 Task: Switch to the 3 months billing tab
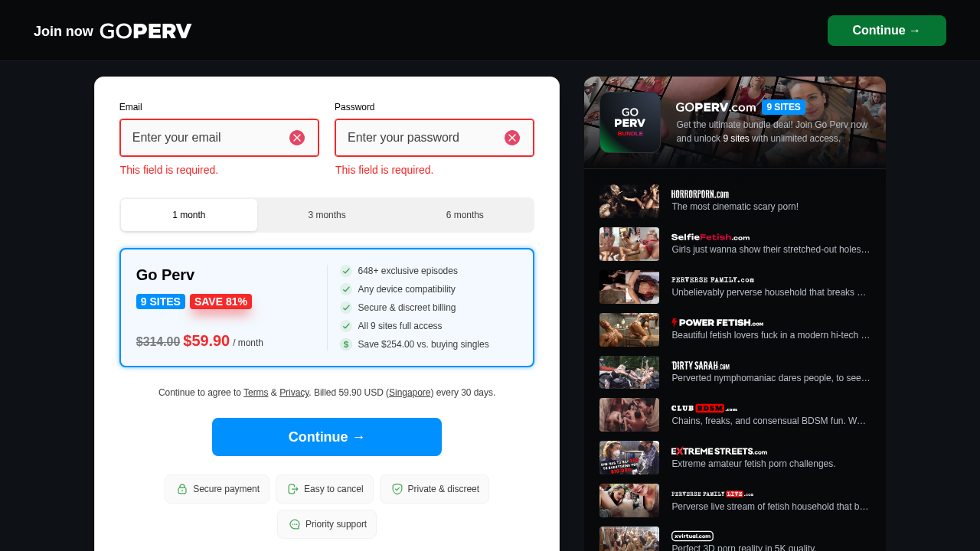click(327, 215)
